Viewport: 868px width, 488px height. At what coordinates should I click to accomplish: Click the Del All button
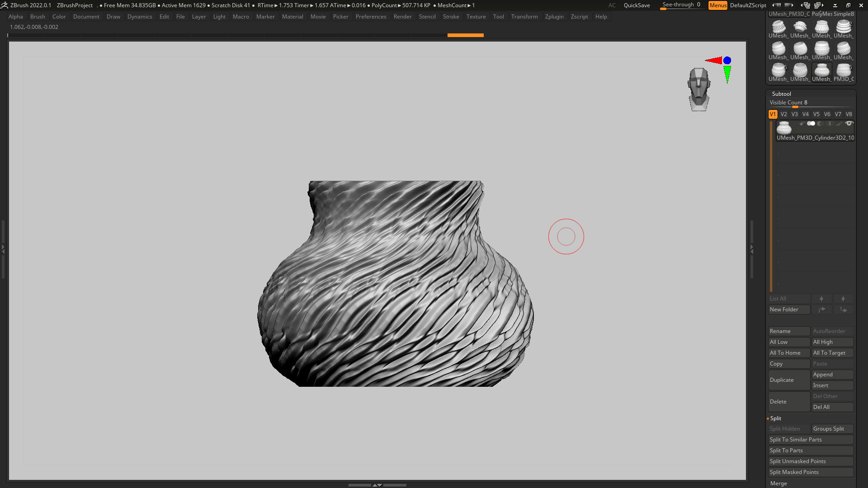tap(832, 407)
